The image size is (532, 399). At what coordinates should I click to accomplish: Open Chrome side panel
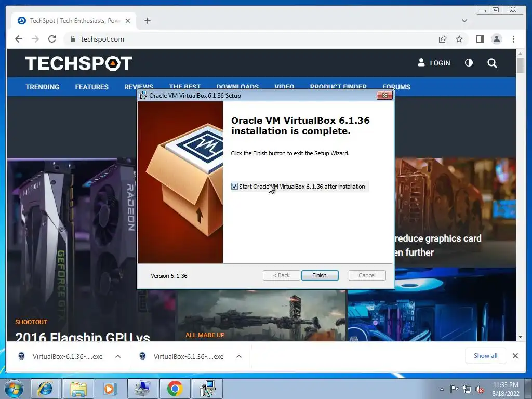480,39
